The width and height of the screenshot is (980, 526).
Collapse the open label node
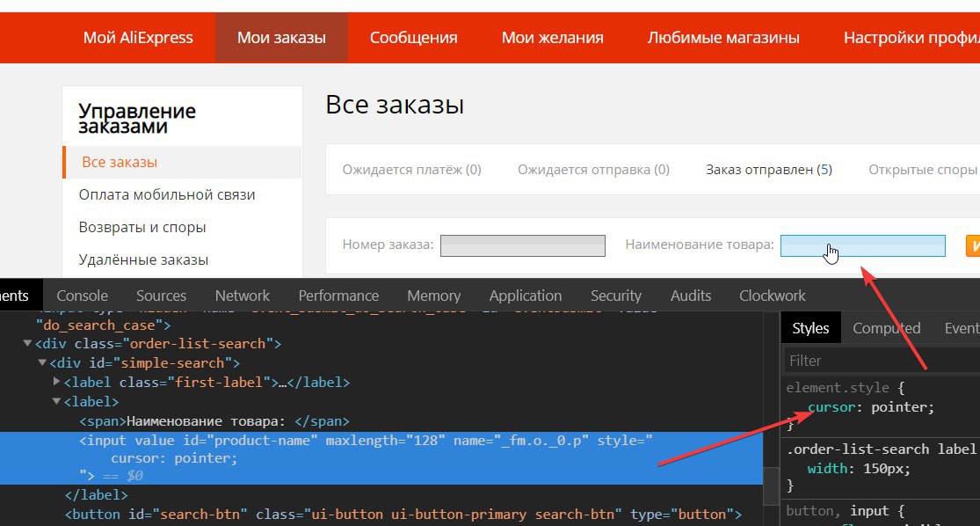point(57,401)
